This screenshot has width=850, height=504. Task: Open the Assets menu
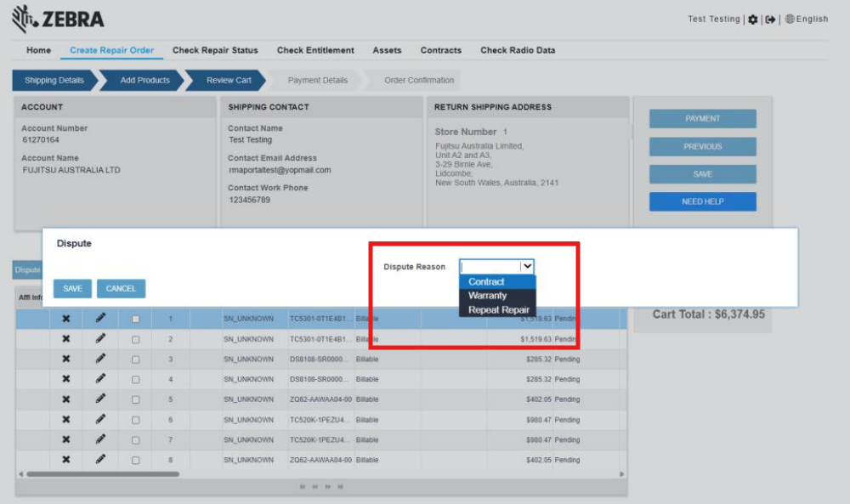(387, 50)
